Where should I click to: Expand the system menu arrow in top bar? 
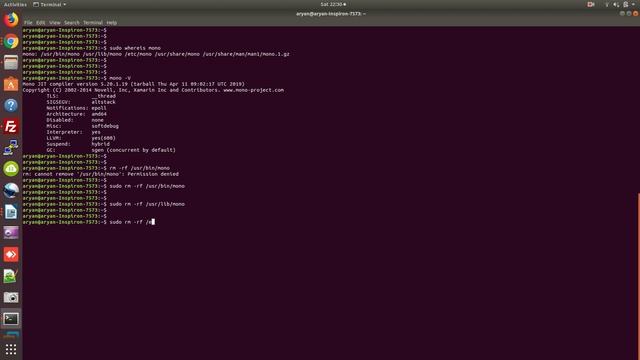tap(633, 4)
